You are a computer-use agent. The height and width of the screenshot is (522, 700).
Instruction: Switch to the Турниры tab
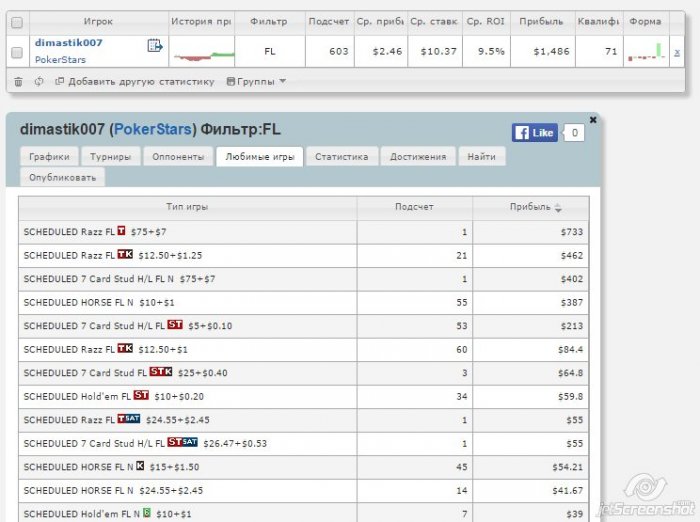(110, 157)
